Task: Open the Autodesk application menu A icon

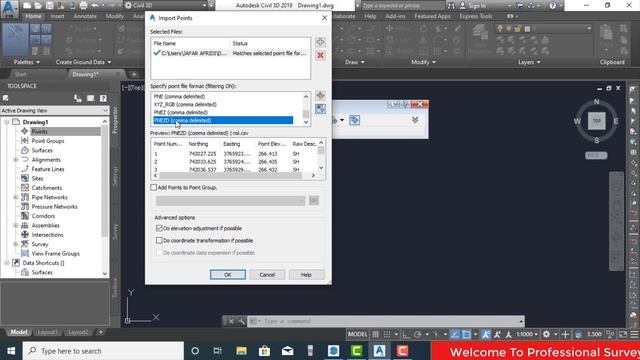Action: click(x=9, y=8)
